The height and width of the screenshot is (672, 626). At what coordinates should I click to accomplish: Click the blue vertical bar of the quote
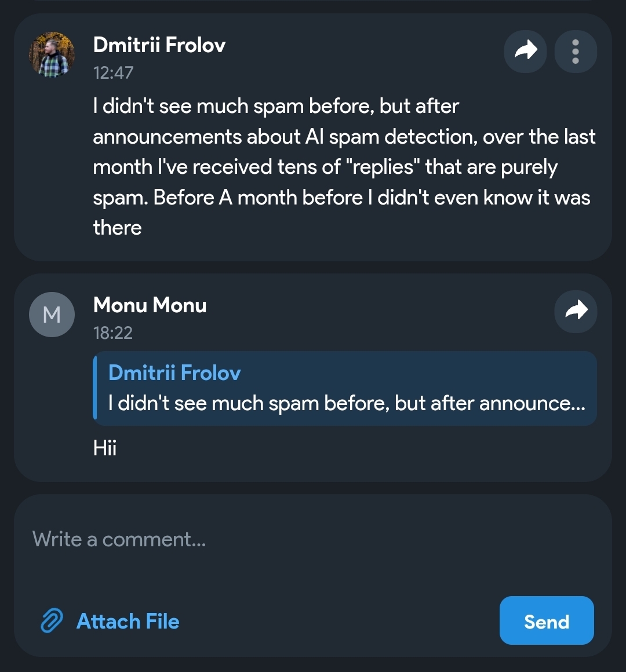tap(95, 388)
